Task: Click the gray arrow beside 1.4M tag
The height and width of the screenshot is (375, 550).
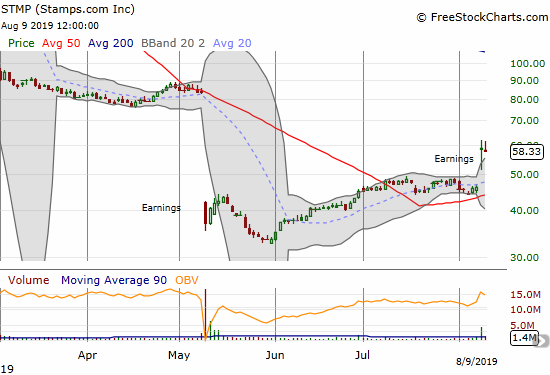Action: [x=543, y=341]
